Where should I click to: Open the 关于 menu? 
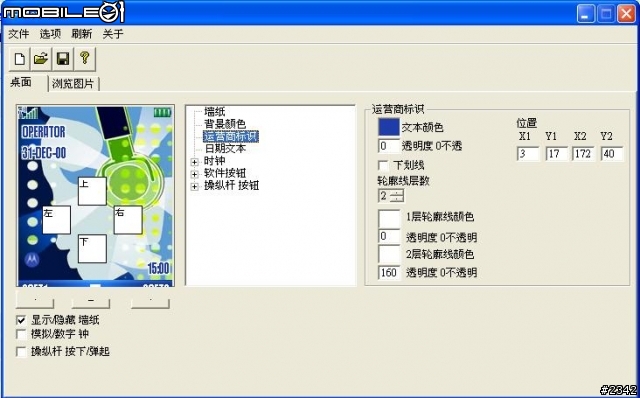pyautogui.click(x=113, y=34)
